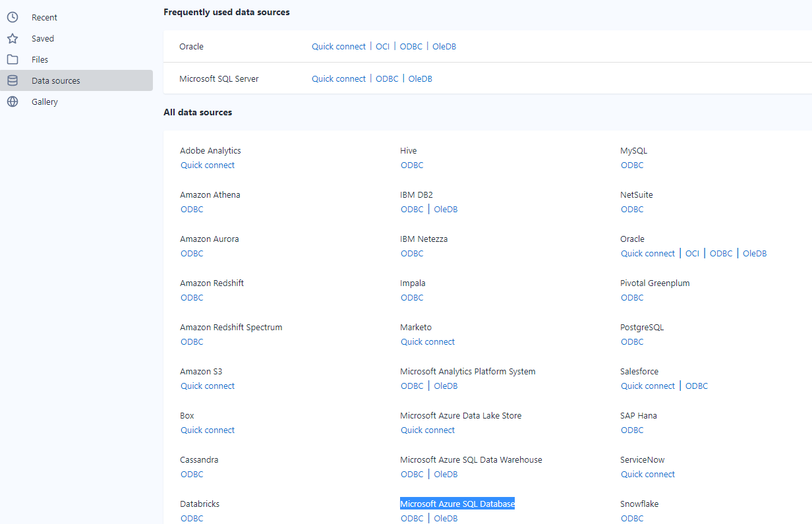This screenshot has width=812, height=524.
Task: Connect to Snowflake using ODBC
Action: point(632,518)
